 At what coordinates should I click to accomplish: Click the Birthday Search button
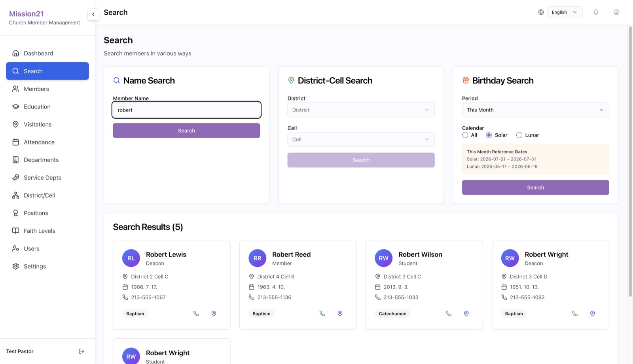click(x=535, y=188)
